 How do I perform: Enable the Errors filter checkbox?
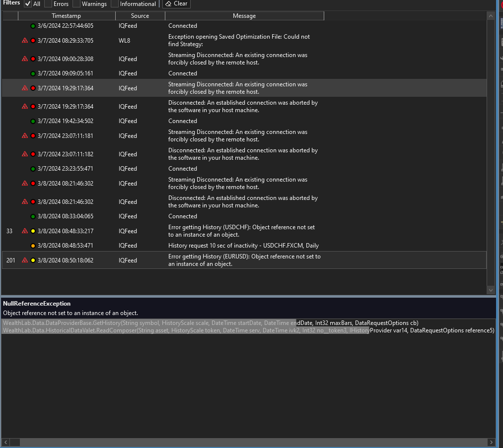click(48, 4)
